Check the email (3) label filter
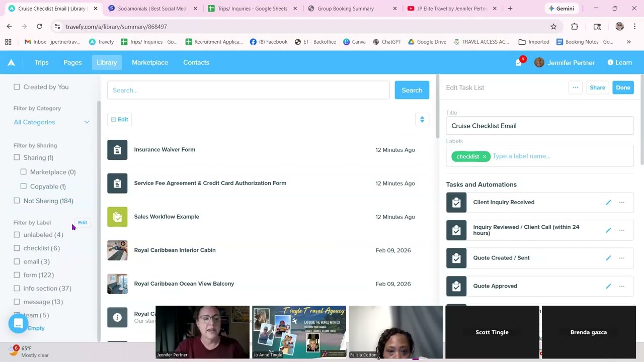This screenshot has height=362, width=644. click(x=17, y=261)
